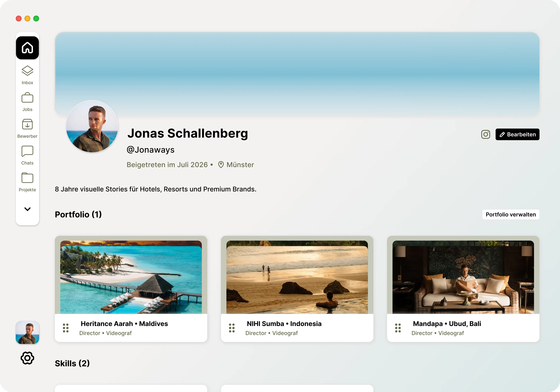Grab the drag handle on NIHI Sumba card
560x392 pixels.
[232, 328]
